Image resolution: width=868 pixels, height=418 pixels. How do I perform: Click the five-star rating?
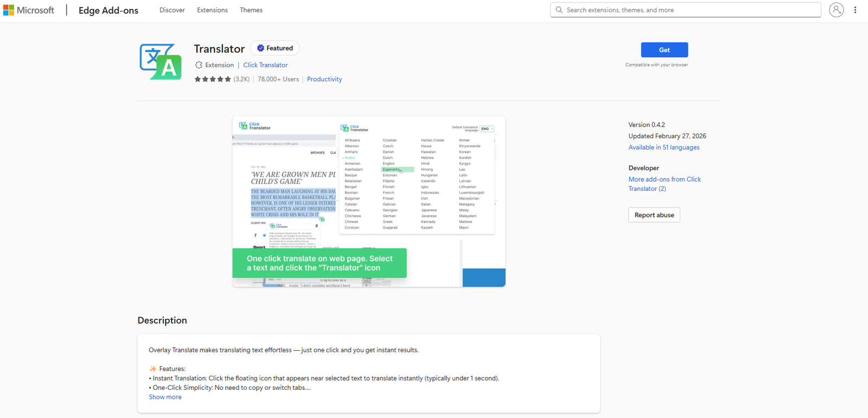tap(213, 79)
